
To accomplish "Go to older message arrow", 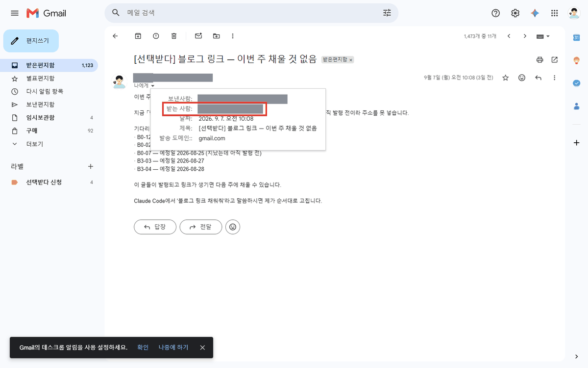I will 525,36.
